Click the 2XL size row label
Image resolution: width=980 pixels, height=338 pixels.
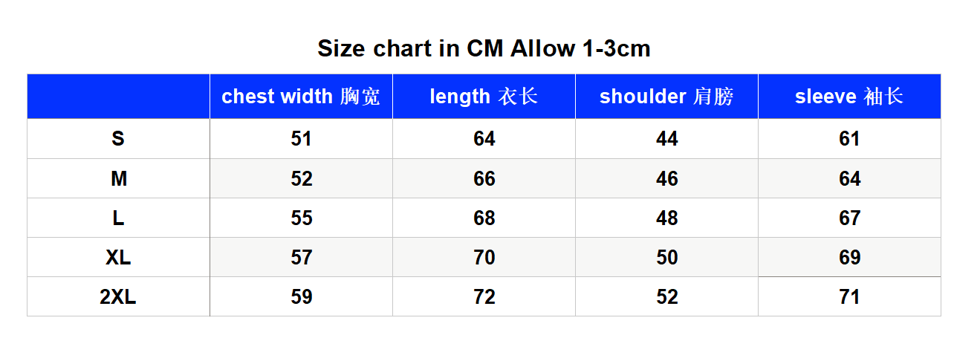118,296
